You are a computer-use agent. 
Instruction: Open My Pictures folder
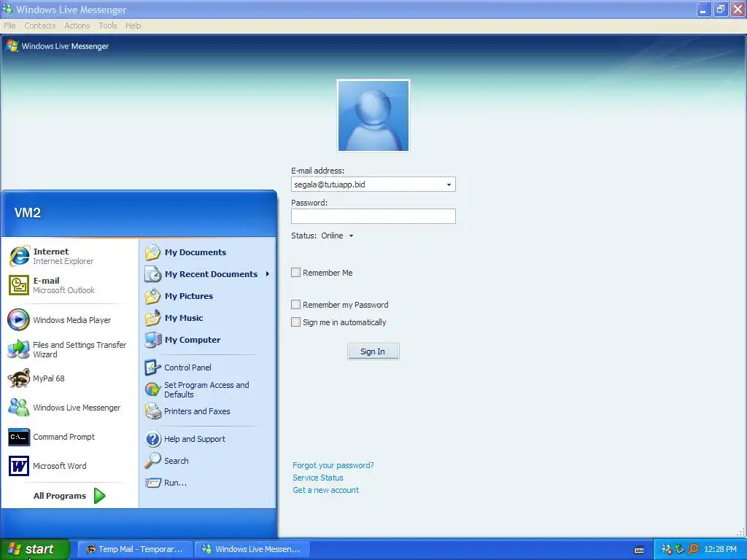tap(179, 296)
